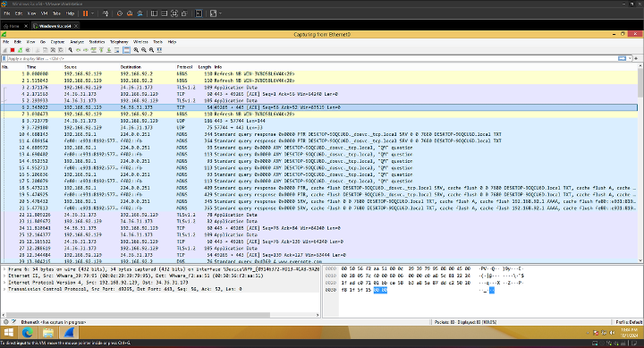644x348 pixels.
Task: Toggle auto-scroll during live capture
Action: (116, 50)
